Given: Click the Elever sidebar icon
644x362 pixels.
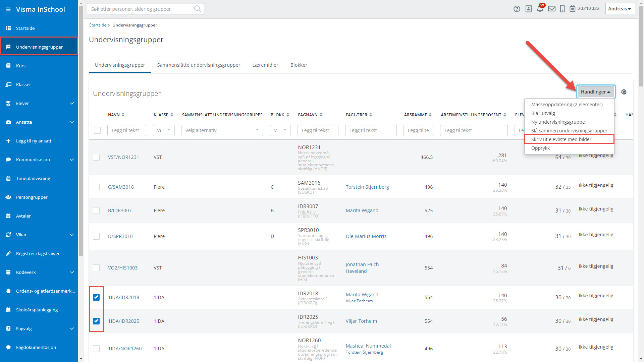Looking at the screenshot, I should point(8,103).
